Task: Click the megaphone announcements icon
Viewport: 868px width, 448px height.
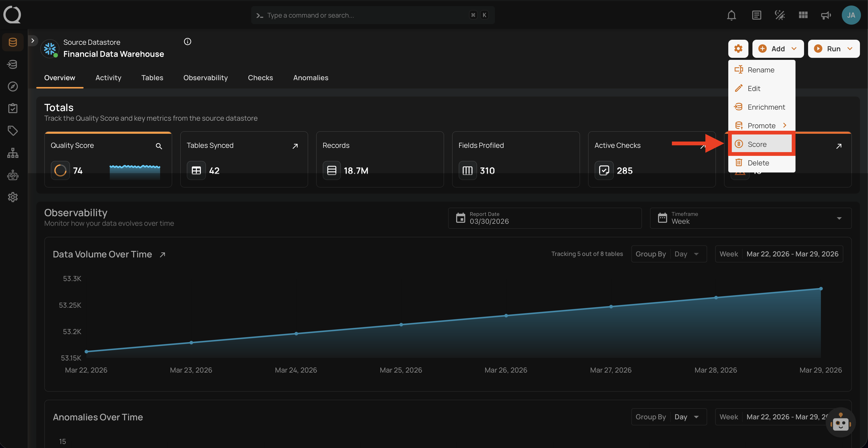Action: tap(825, 15)
